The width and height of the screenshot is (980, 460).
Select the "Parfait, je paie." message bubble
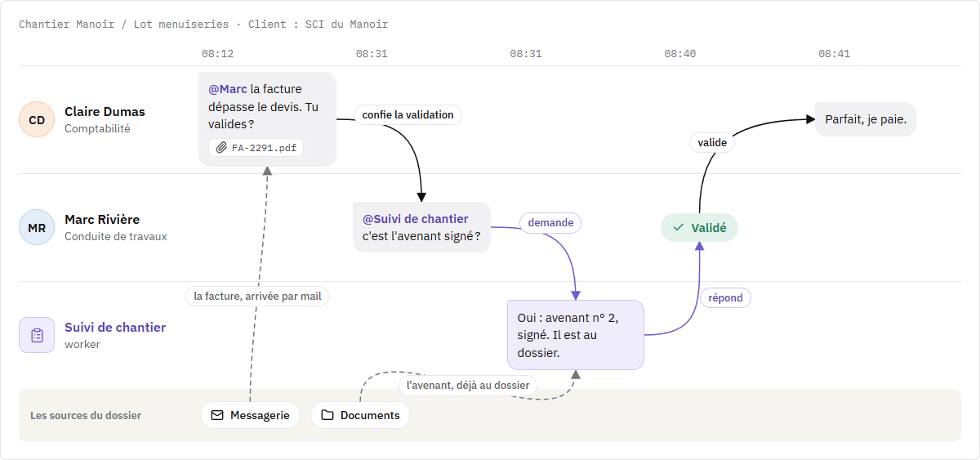pyautogui.click(x=866, y=119)
